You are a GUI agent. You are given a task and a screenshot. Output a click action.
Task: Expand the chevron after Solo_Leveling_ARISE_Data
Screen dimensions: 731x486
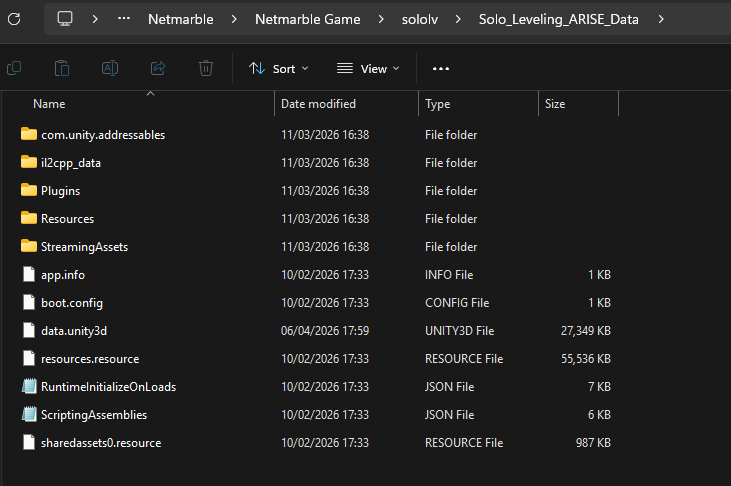click(x=661, y=19)
